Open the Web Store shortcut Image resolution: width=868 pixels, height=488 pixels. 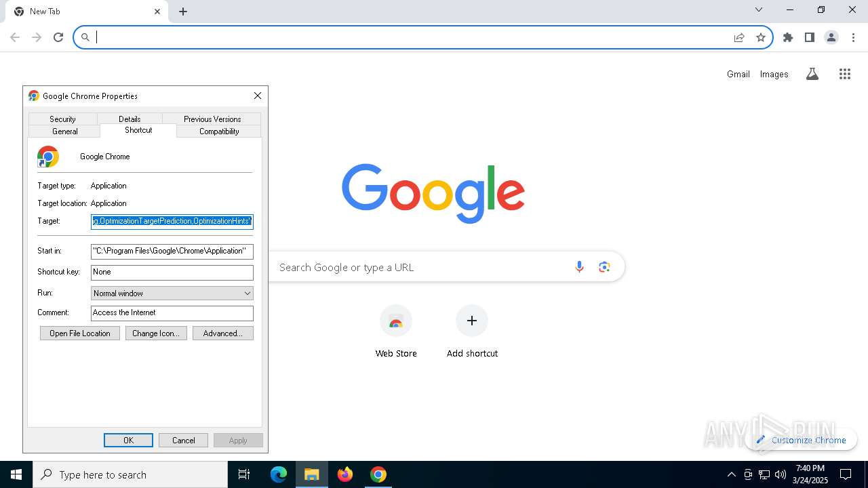point(396,332)
